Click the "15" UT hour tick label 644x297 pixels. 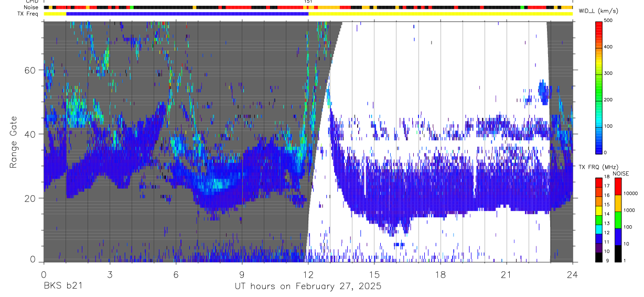374,274
